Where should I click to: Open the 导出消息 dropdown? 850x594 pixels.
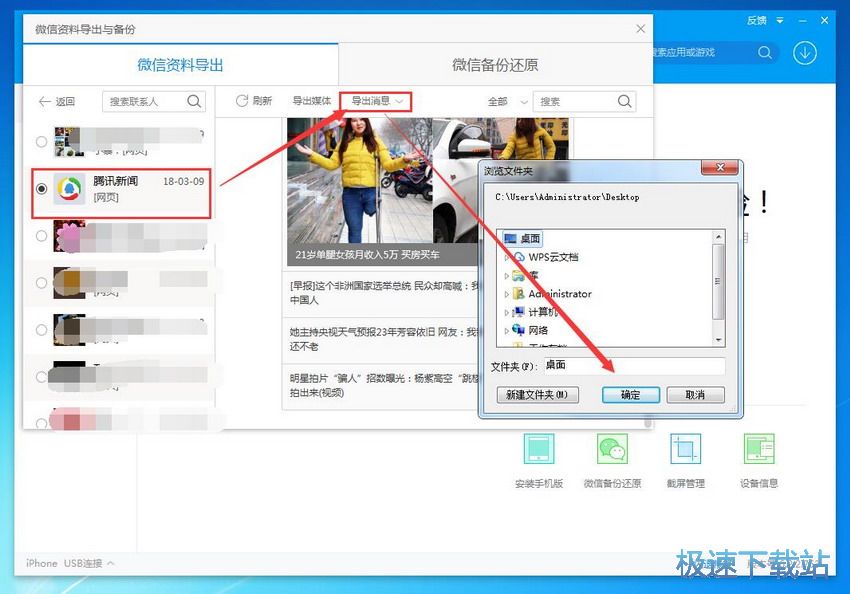click(376, 101)
